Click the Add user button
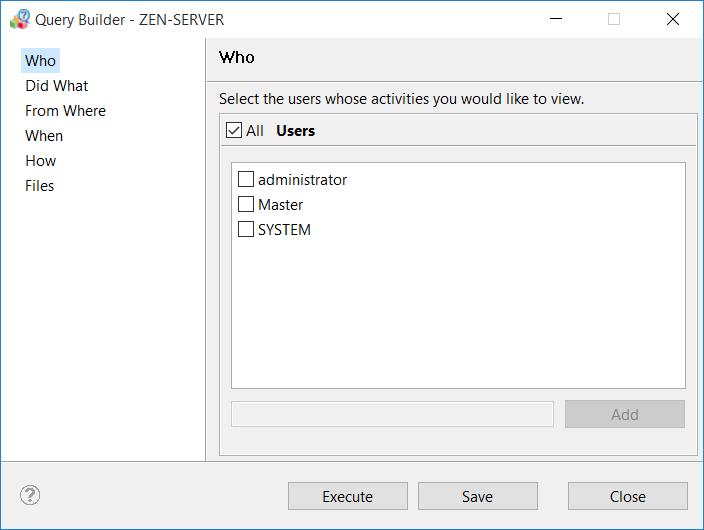The width and height of the screenshot is (704, 530). tap(624, 414)
